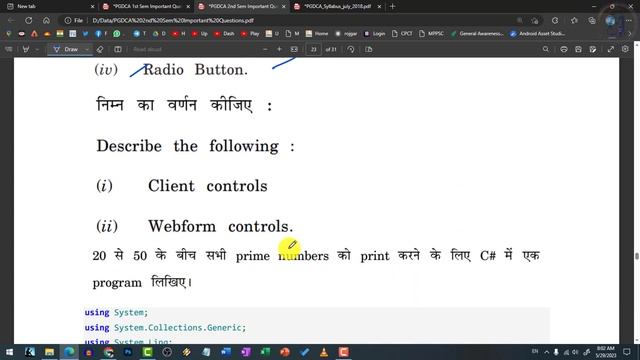Open the General Awareness bookmark

pyautogui.click(x=477, y=34)
